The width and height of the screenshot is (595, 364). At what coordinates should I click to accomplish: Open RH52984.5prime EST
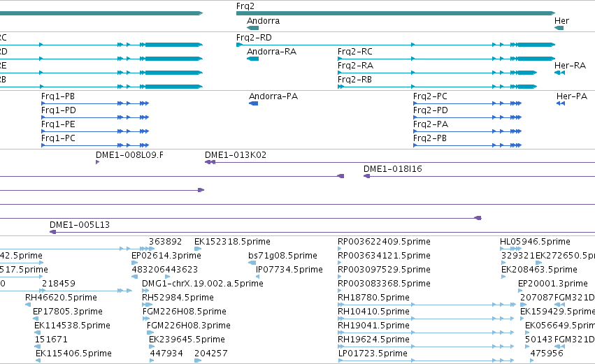point(178,298)
